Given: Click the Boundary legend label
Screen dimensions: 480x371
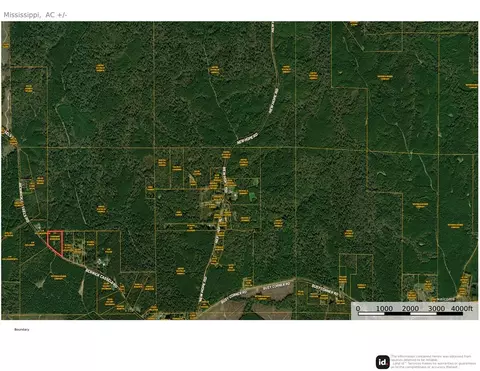Looking at the screenshot, I should [x=22, y=329].
